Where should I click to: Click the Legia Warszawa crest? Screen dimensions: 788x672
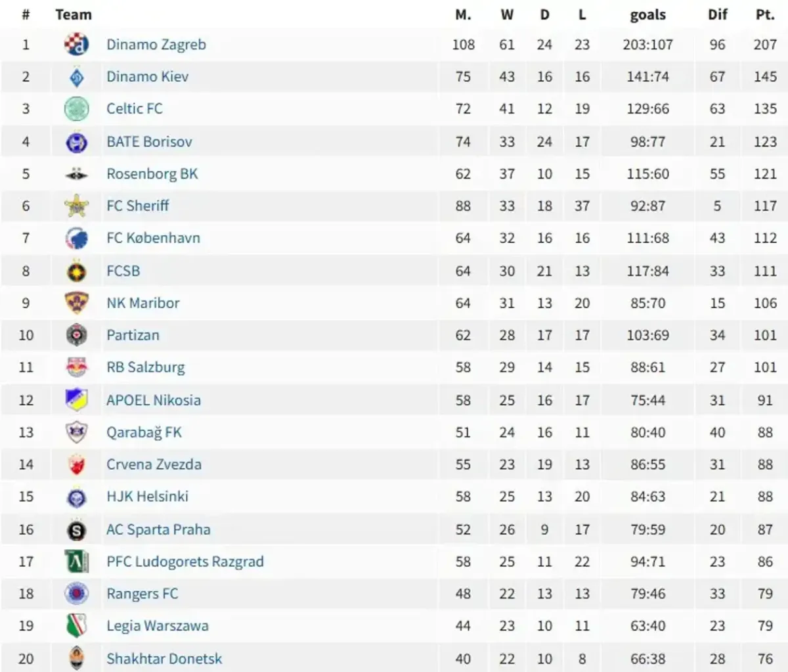coord(77,626)
